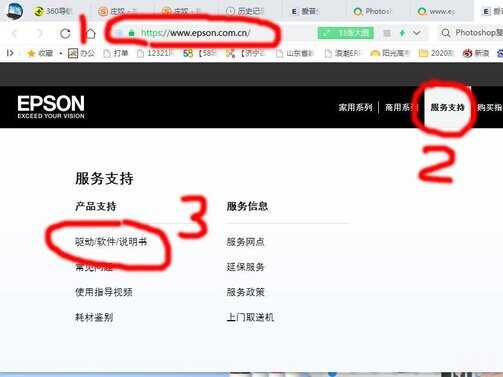
Task: Switch to the www.e tab
Action: coord(436,11)
